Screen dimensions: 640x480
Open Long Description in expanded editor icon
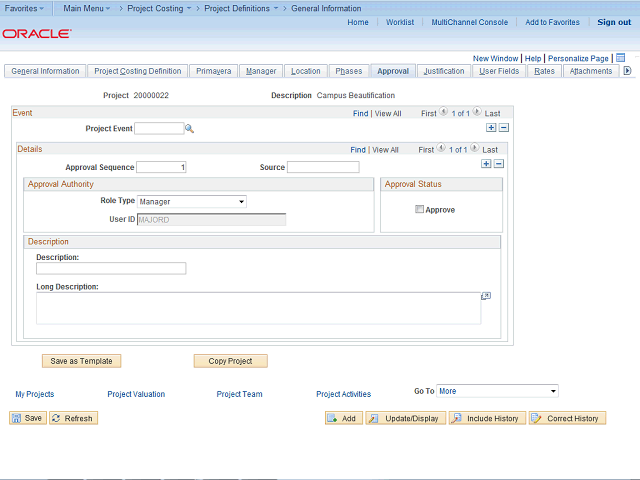click(486, 296)
